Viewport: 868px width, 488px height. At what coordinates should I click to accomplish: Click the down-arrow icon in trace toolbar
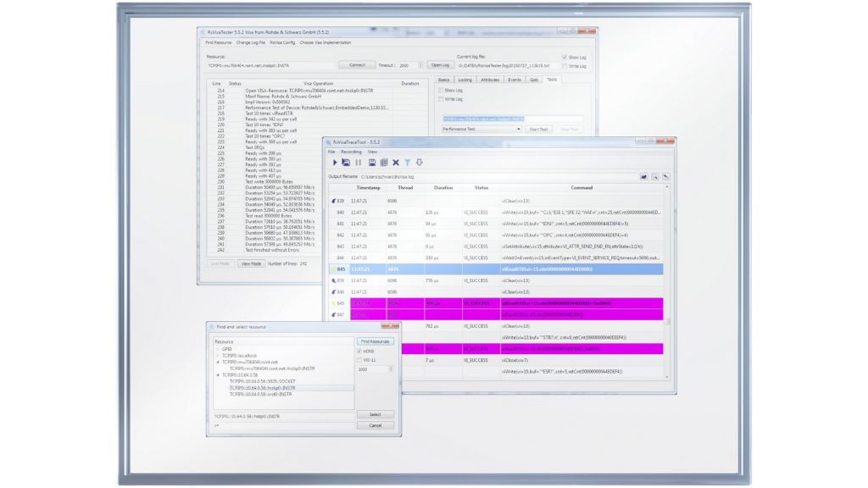tap(419, 162)
